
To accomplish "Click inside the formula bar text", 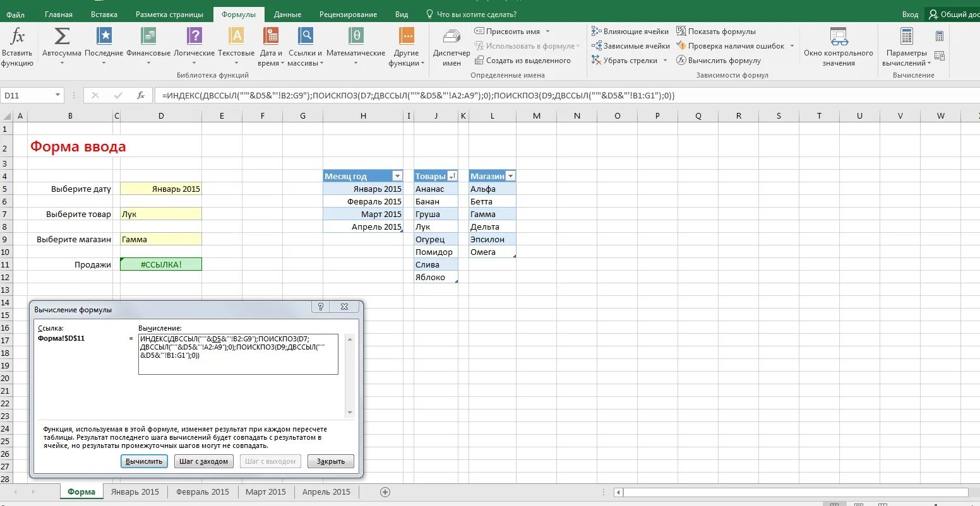I will point(418,95).
